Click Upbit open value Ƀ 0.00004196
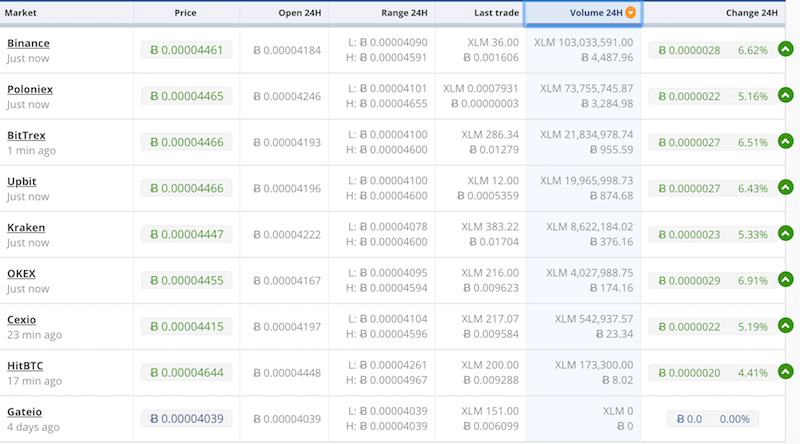 click(x=287, y=188)
